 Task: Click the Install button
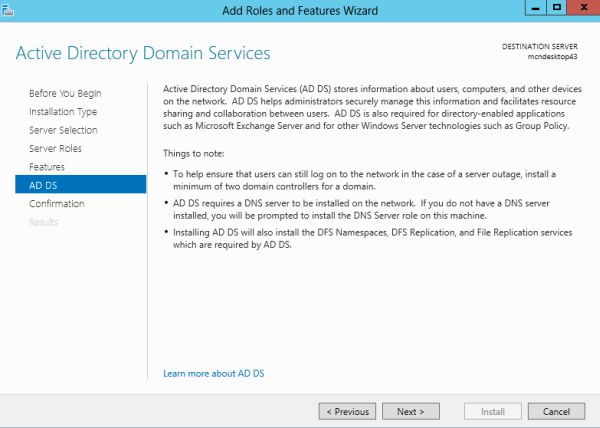point(493,411)
